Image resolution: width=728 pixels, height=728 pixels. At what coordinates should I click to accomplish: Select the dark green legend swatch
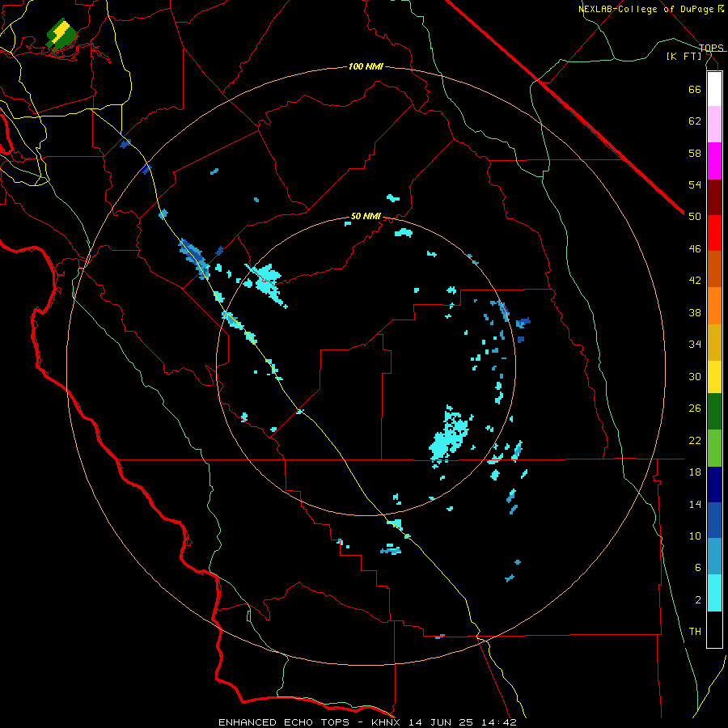714,412
